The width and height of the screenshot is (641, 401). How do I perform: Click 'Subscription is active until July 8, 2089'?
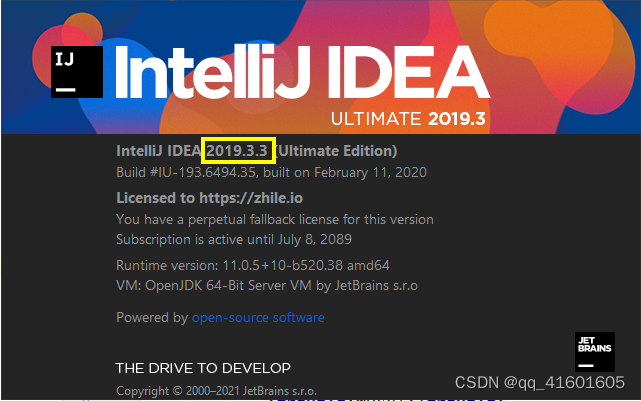coord(234,239)
